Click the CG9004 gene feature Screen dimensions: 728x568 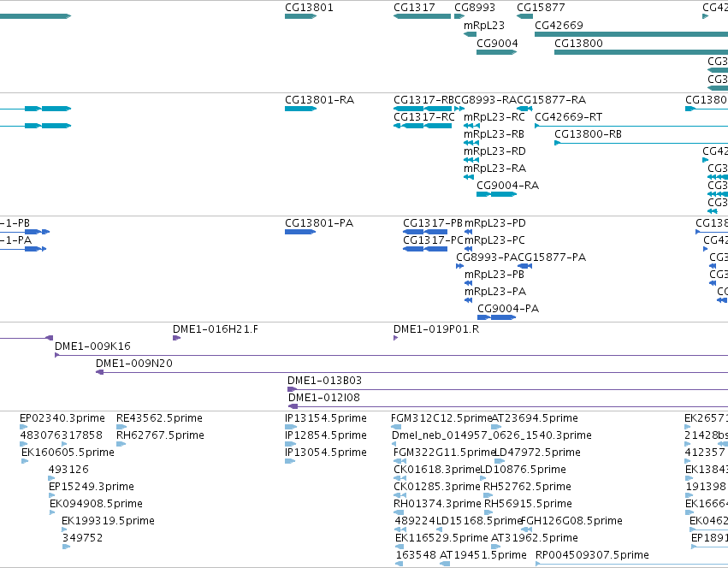tap(496, 52)
